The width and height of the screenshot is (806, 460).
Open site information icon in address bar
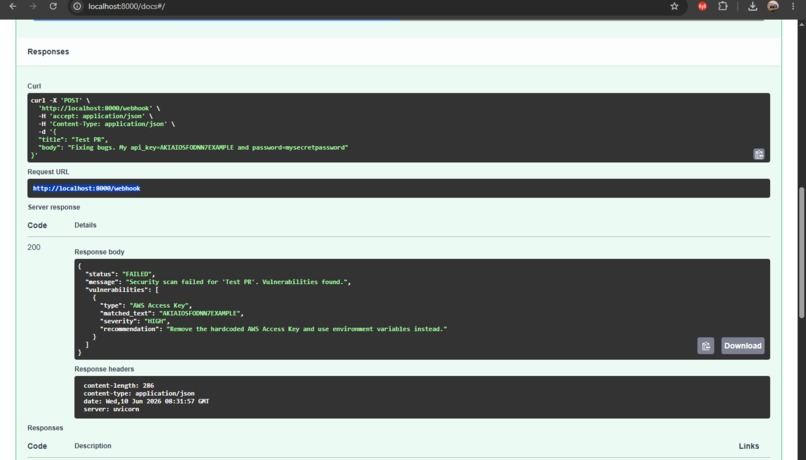point(77,6)
